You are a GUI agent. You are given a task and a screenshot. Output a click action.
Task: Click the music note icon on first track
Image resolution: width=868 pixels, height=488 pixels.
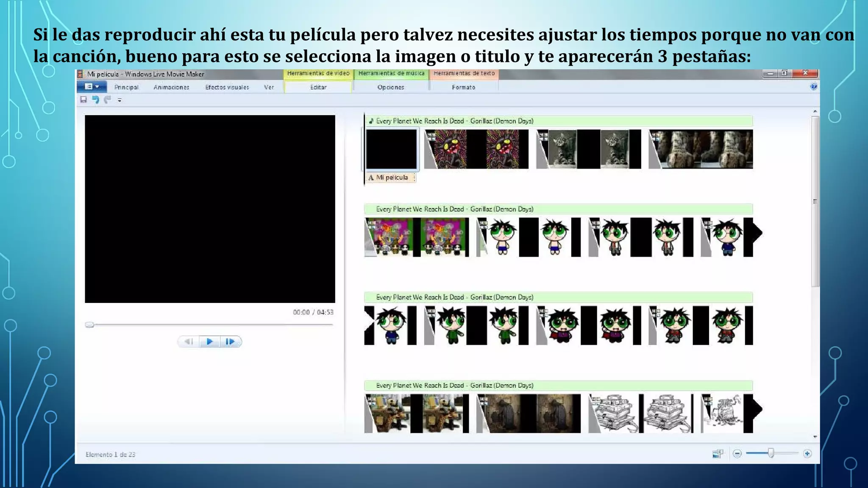pyautogui.click(x=371, y=121)
